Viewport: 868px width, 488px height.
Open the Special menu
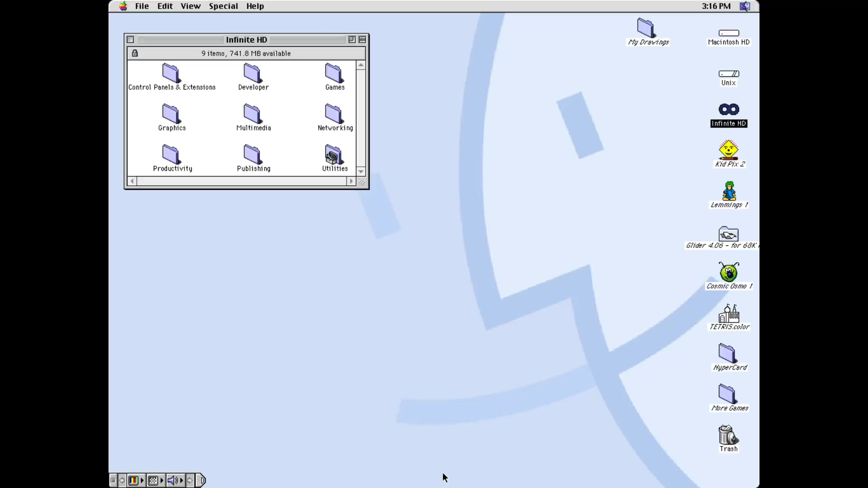(x=223, y=6)
